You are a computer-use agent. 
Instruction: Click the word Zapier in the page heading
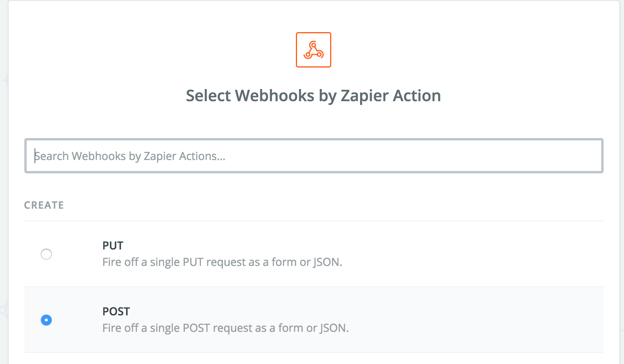coord(364,96)
